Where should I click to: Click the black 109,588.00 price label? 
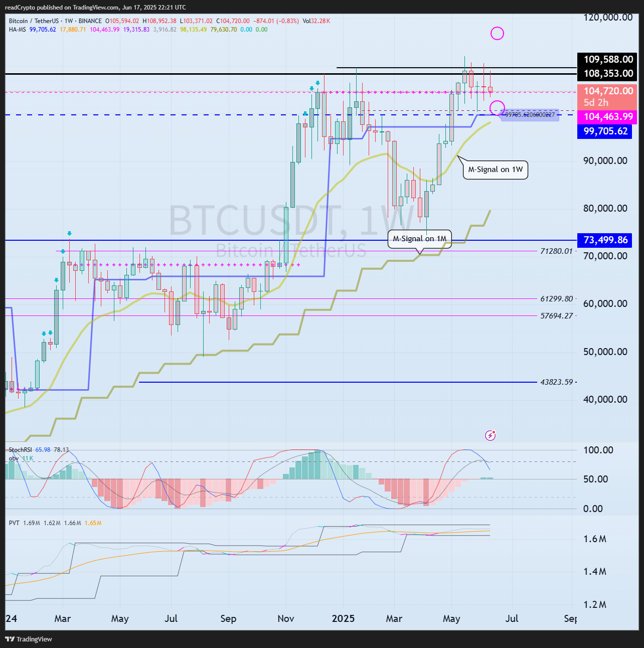click(x=608, y=59)
